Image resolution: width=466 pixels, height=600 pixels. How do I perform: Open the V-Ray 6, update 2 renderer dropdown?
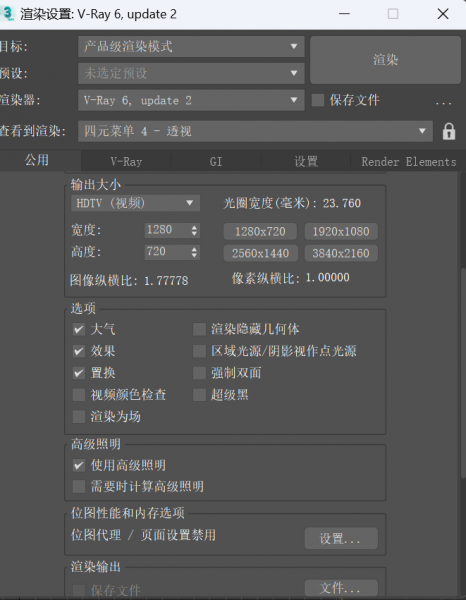click(x=191, y=100)
